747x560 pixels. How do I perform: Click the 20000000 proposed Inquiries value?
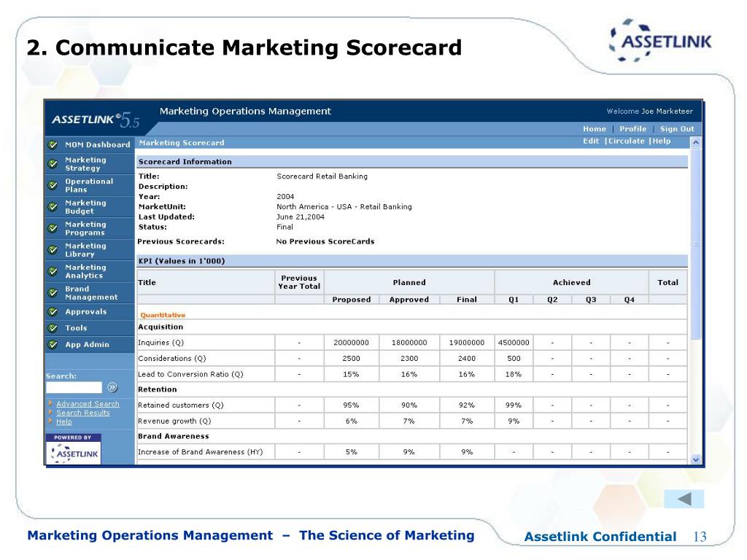point(351,343)
